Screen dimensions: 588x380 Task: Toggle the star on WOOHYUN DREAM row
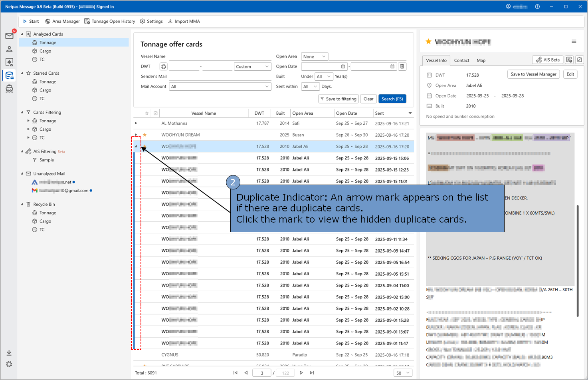(x=145, y=135)
